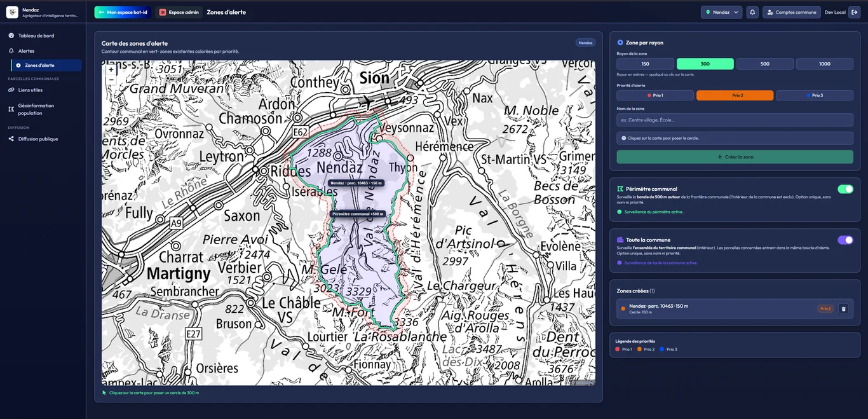Click the Toute la commune icon
This screenshot has width=868, height=419.
(x=620, y=240)
